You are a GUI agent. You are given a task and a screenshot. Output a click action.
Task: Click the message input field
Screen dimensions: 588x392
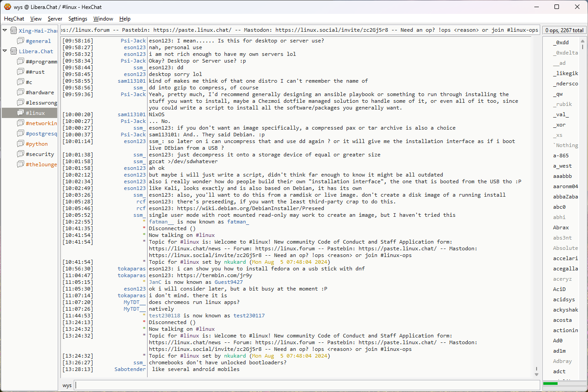306,385
